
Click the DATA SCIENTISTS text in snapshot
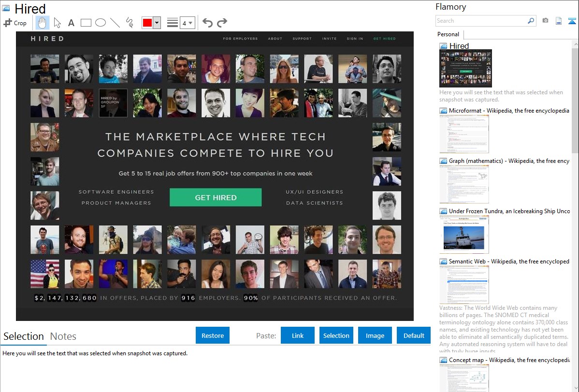coord(314,203)
